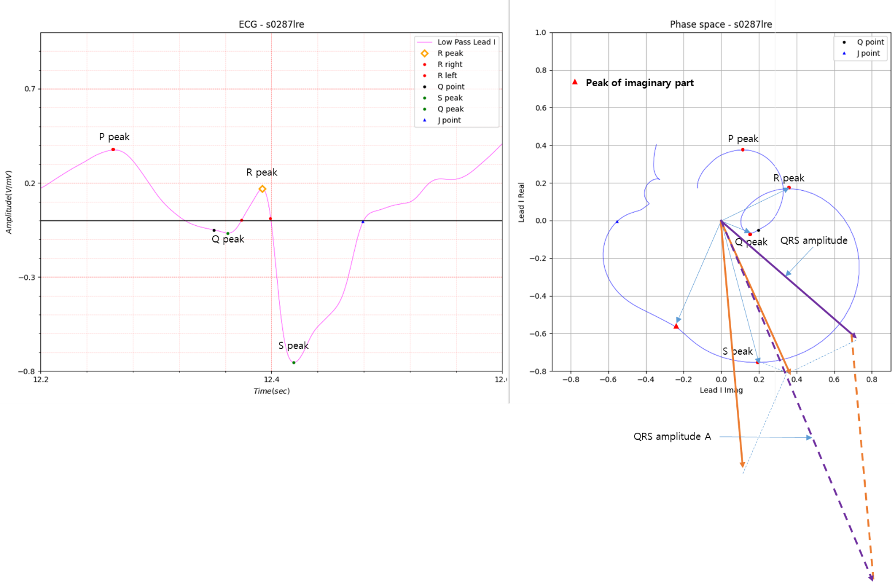
Task: Click green S peak dot on ECG curve
Action: coord(294,363)
